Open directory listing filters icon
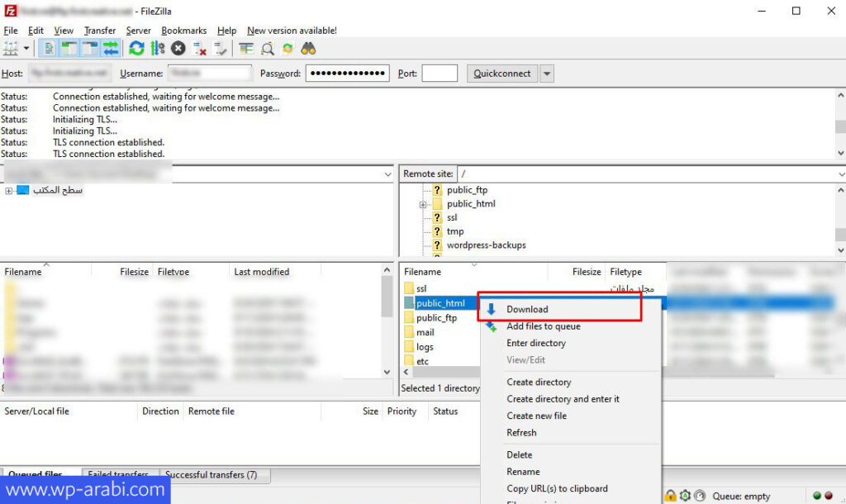This screenshot has height=504, width=846. tap(246, 49)
